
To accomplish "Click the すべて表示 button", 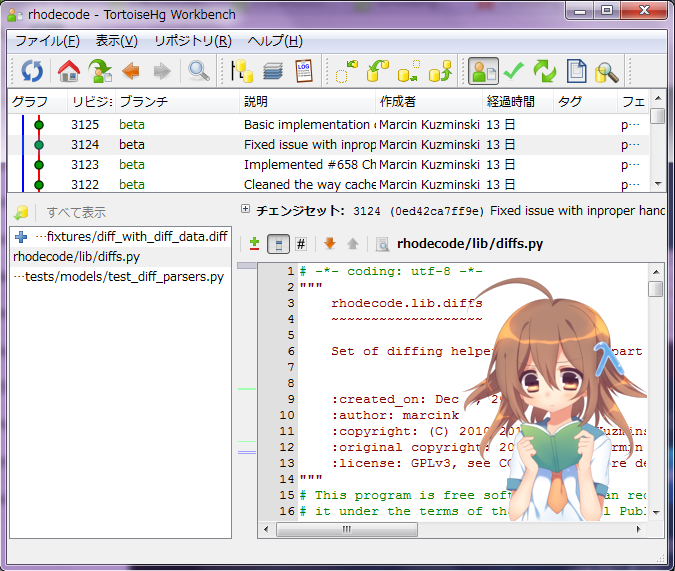I will pos(76,212).
